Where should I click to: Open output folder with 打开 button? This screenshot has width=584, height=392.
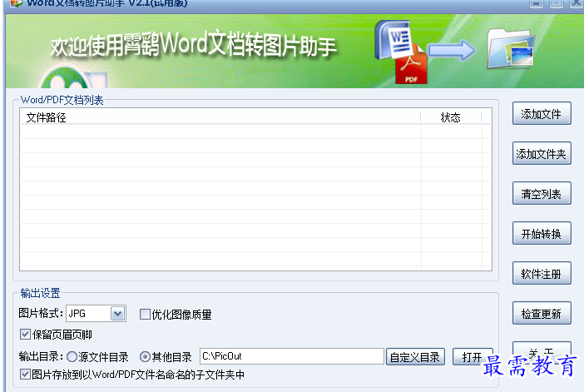473,357
